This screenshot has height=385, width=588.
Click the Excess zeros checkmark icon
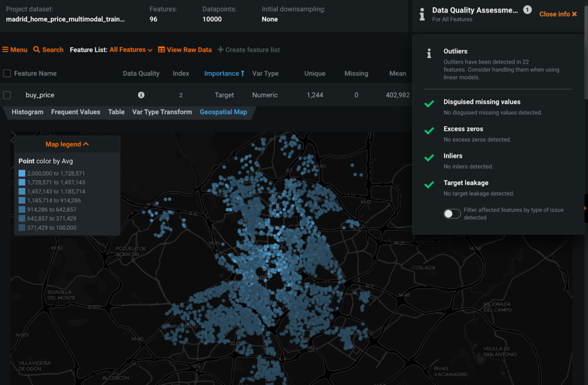pos(429,130)
